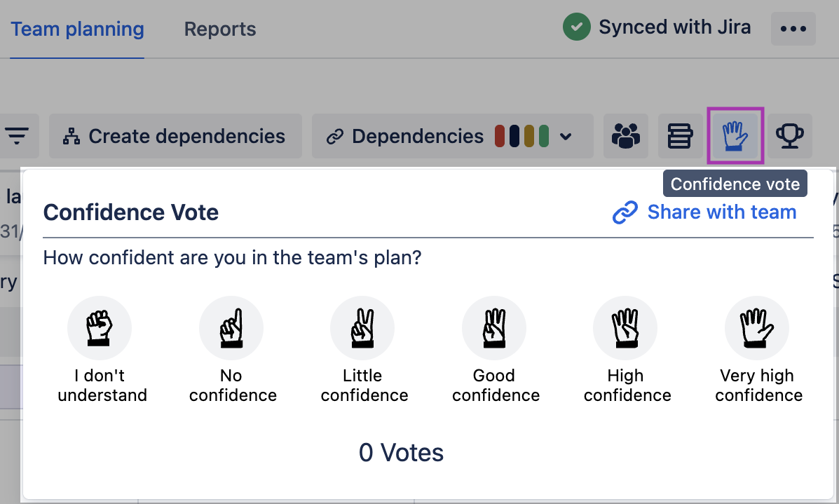Vote with the closed fist icon
The image size is (839, 504).
point(100,328)
